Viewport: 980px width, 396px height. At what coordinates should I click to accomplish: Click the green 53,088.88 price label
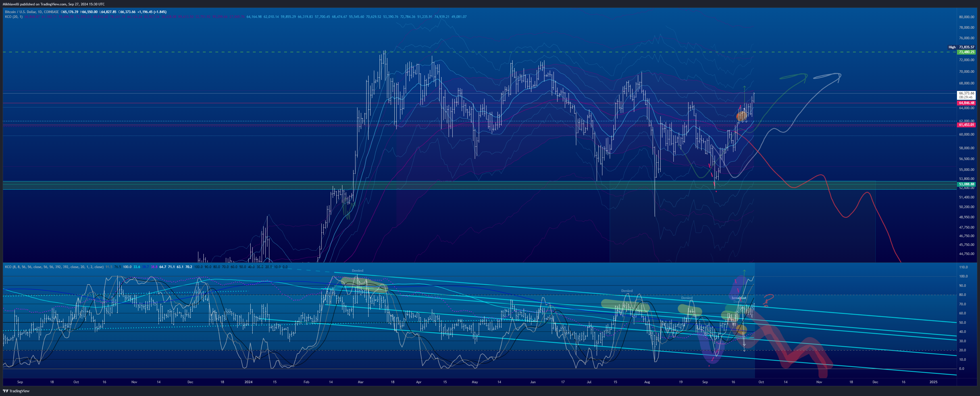pyautogui.click(x=966, y=184)
